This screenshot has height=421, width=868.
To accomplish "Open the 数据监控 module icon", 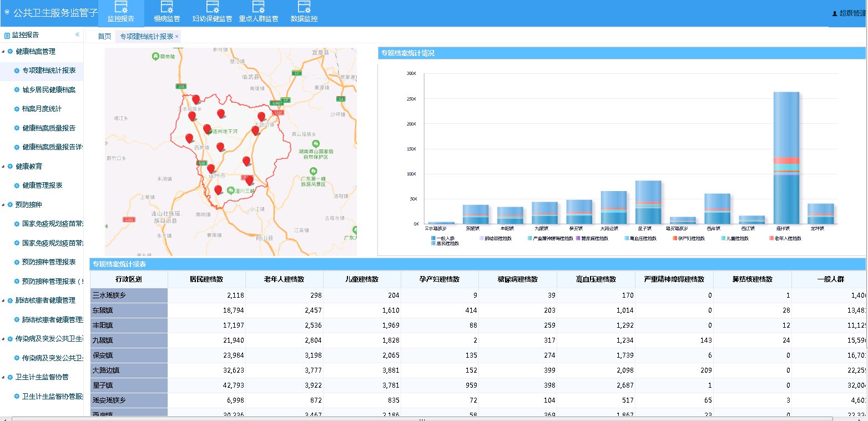I will pyautogui.click(x=304, y=7).
